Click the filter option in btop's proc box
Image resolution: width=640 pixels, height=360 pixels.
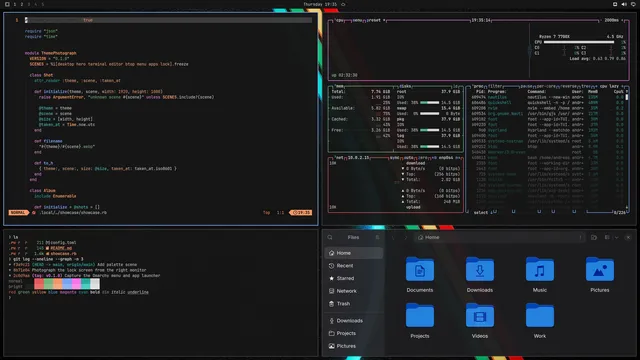[x=495, y=87]
